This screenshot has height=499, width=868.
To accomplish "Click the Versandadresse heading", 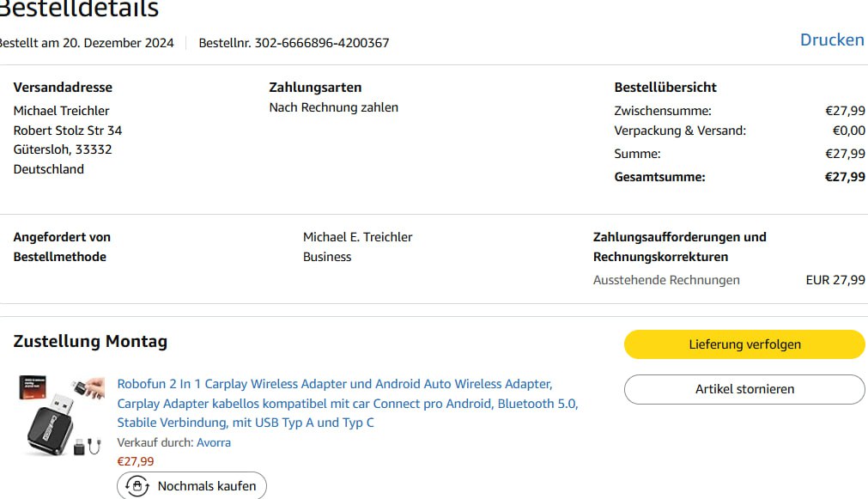I will tap(63, 87).
